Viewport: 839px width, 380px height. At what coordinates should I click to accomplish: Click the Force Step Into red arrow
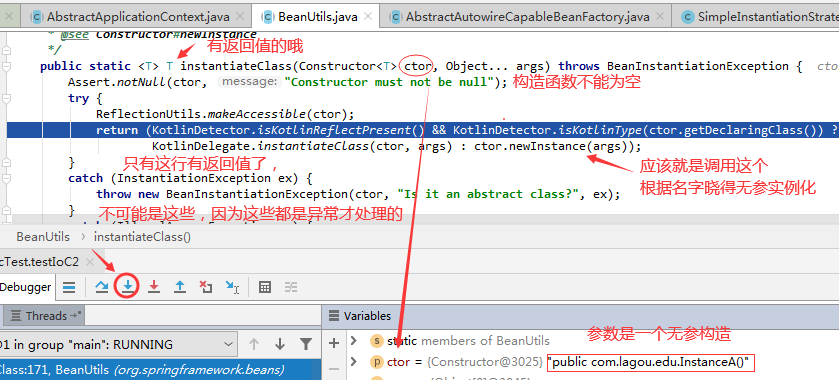coord(154,287)
